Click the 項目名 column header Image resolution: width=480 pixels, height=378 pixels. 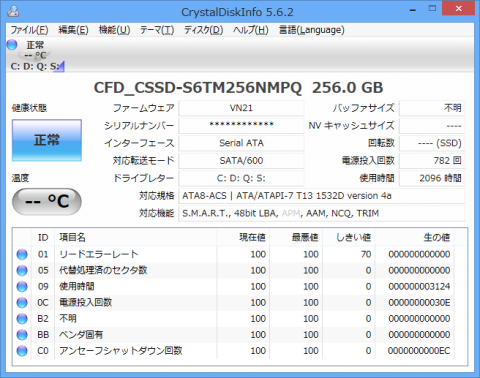click(x=135, y=237)
